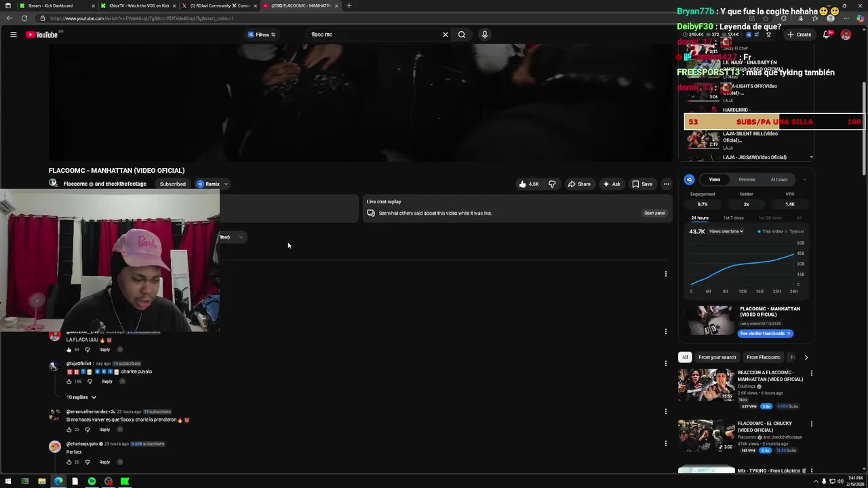Reply to the emanuelhernandez comment
The image size is (868, 488).
coord(104,430)
